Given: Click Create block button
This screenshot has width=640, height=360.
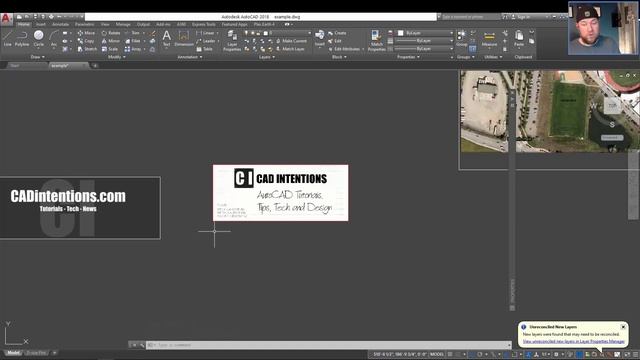Looking at the screenshot, I should [337, 33].
